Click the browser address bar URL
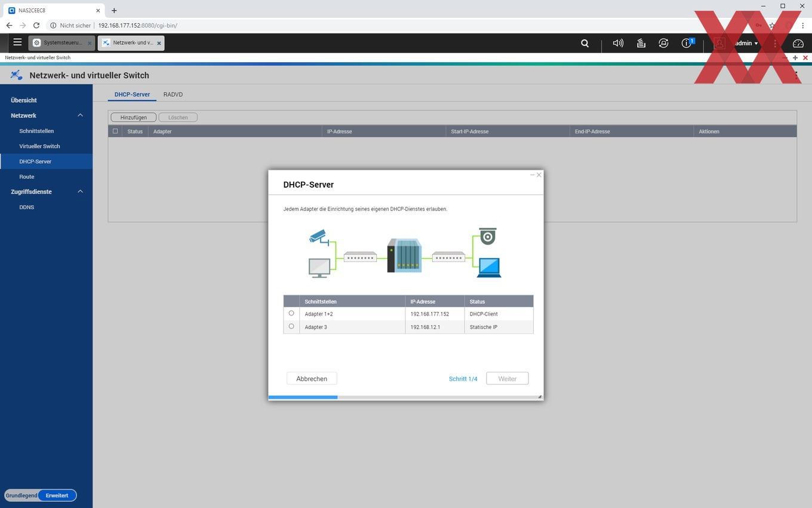 (137, 26)
